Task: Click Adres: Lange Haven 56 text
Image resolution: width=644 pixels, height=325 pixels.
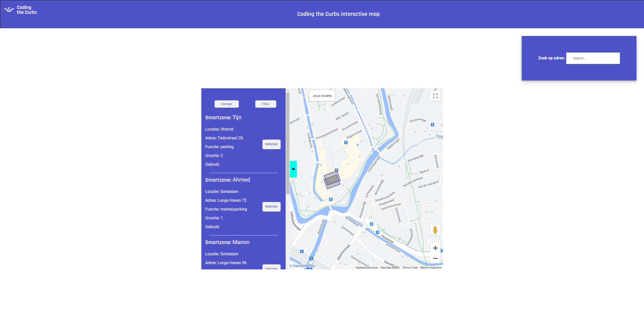Action: tap(226, 263)
